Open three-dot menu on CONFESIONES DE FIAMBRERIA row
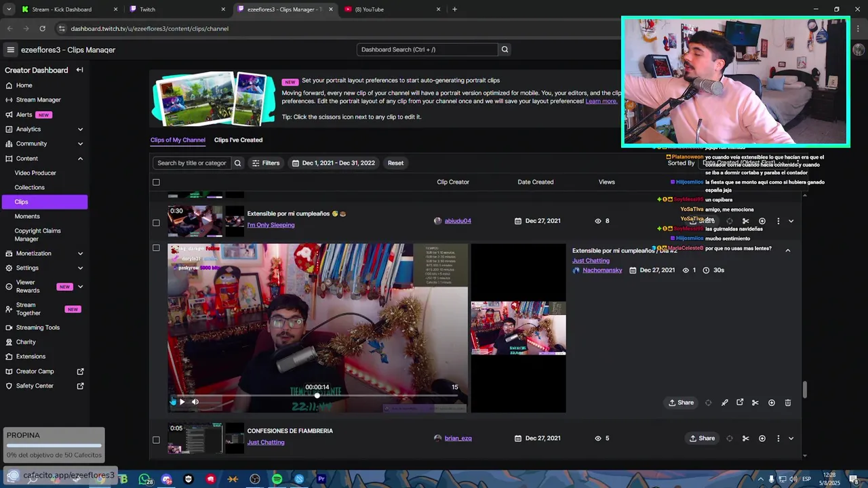This screenshot has width=868, height=488. (778, 439)
